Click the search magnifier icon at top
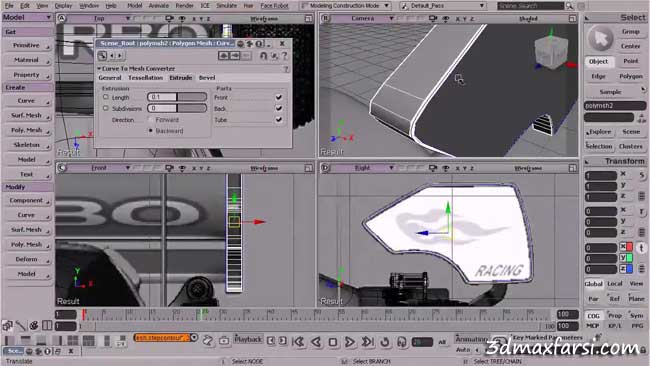 click(570, 6)
